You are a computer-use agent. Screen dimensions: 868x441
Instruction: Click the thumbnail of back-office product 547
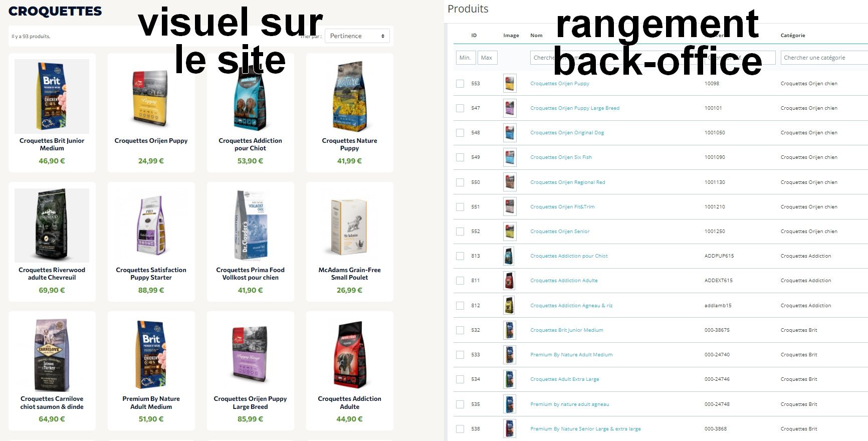pos(510,108)
